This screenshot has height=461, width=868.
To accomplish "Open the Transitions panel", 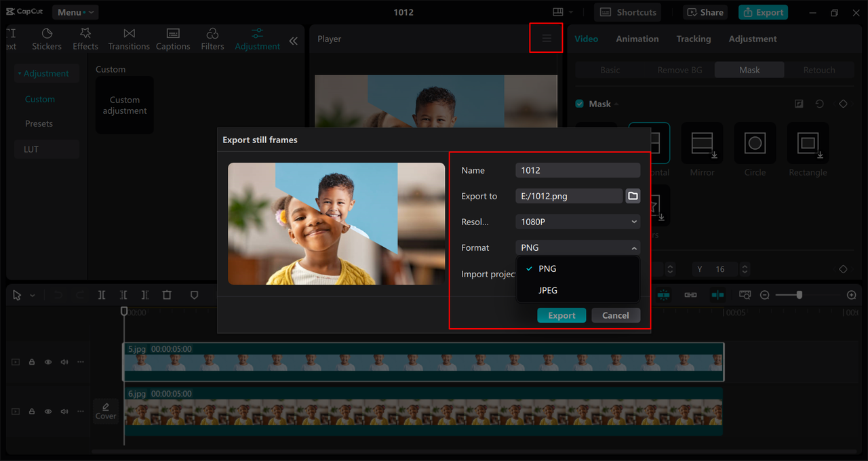I will point(129,37).
